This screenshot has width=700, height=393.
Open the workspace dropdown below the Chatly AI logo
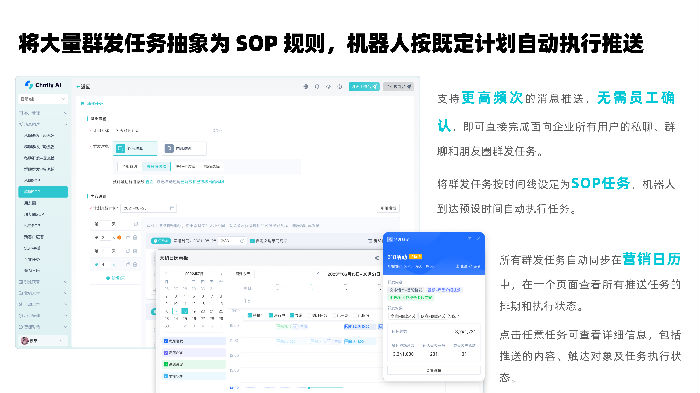coord(43,99)
